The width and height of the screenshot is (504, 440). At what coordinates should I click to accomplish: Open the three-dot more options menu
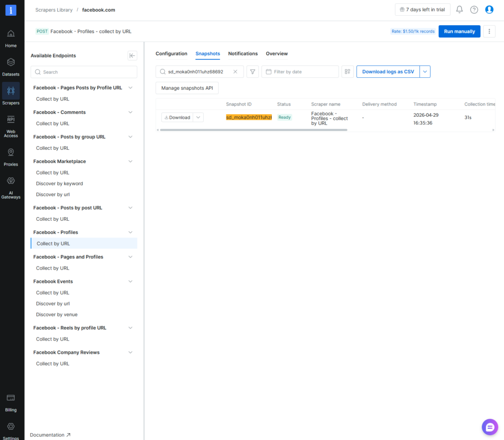coord(489,31)
